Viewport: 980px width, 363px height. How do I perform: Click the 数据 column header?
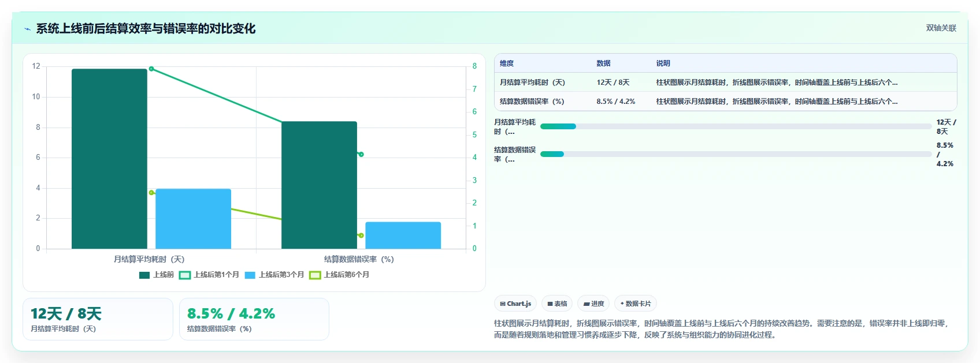coord(603,63)
